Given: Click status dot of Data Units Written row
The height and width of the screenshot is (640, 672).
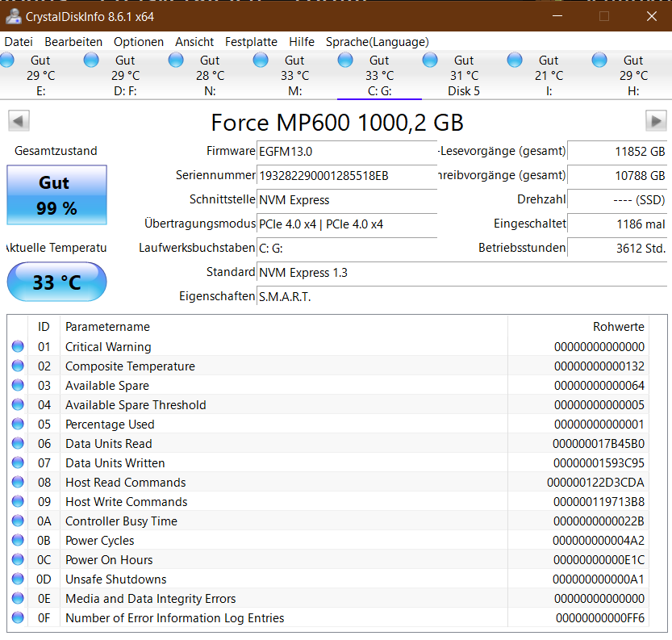Looking at the screenshot, I should (x=18, y=462).
